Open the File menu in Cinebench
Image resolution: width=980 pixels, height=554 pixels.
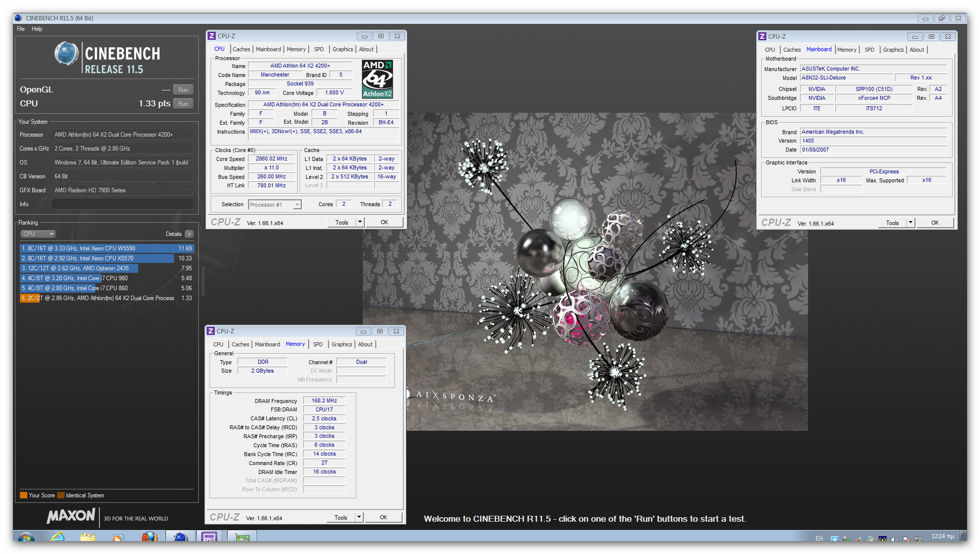click(21, 29)
